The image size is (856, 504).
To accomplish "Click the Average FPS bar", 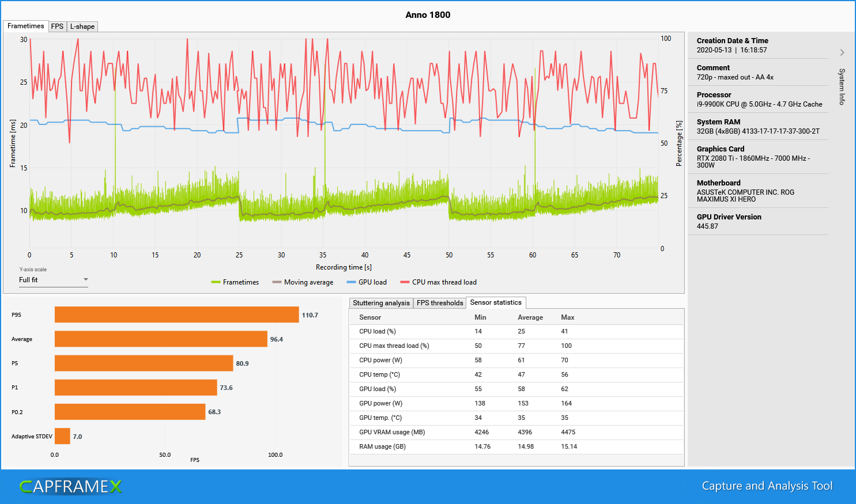I will (x=161, y=339).
